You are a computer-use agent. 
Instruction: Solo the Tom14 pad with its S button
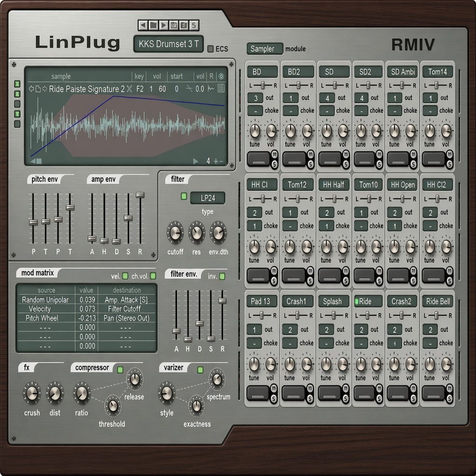[x=450, y=164]
